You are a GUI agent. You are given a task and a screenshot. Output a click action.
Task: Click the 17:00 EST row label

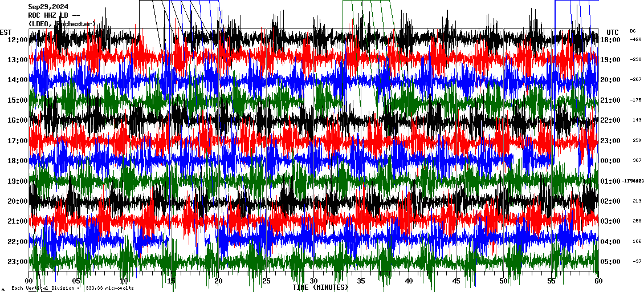[18, 141]
